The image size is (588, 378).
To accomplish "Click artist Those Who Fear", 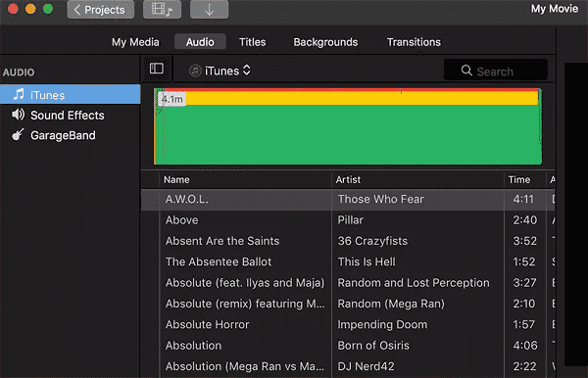I will [380, 199].
